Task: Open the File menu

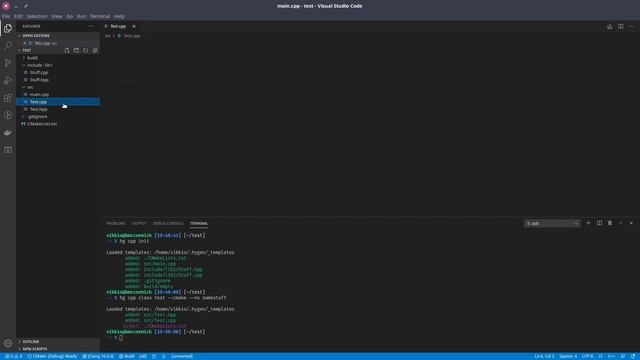Action: pyautogui.click(x=6, y=16)
